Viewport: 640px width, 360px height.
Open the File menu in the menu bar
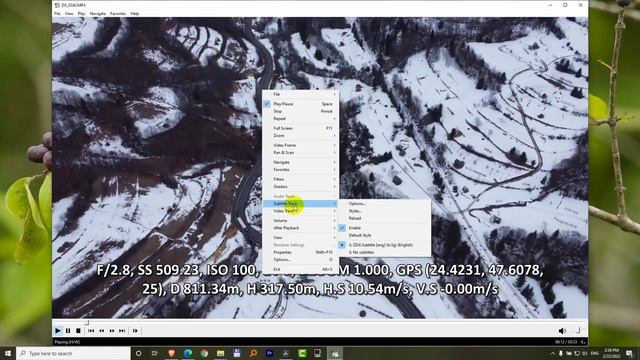pos(57,13)
